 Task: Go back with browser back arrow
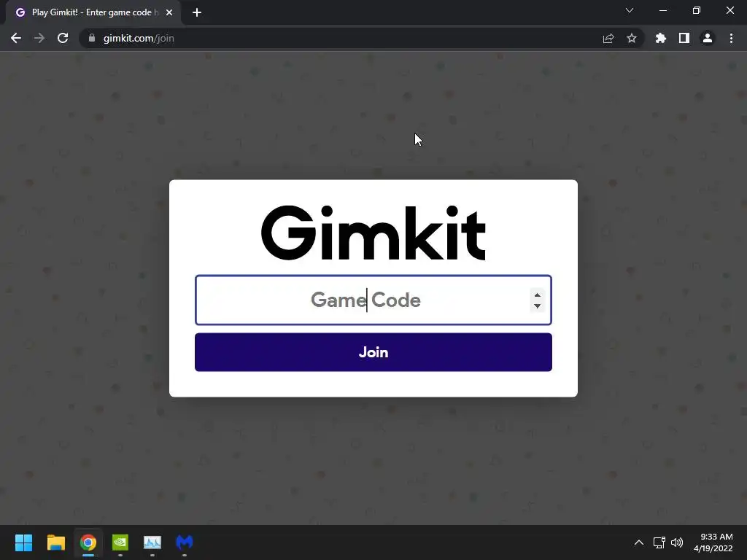[16, 38]
